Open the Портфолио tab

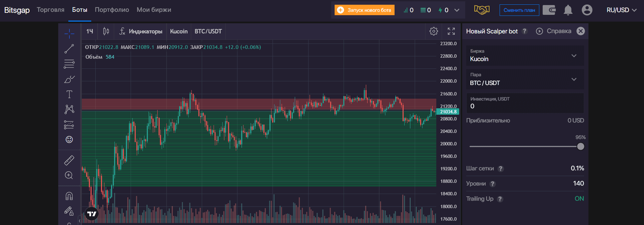(112, 10)
